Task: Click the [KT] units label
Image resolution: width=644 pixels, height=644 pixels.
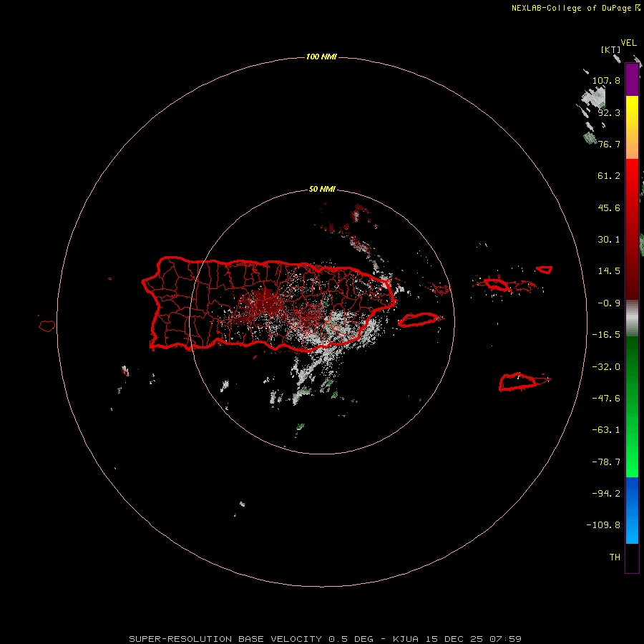Action: pos(610,49)
